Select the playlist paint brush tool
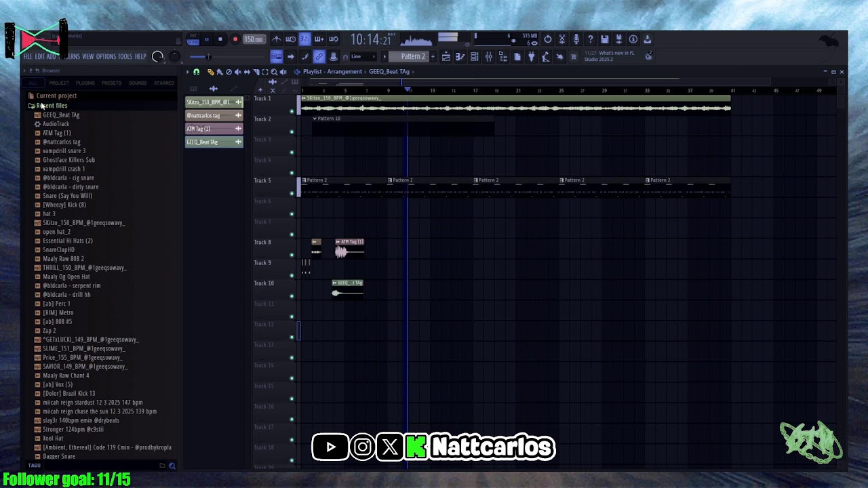The width and height of the screenshot is (868, 488). pos(220,72)
